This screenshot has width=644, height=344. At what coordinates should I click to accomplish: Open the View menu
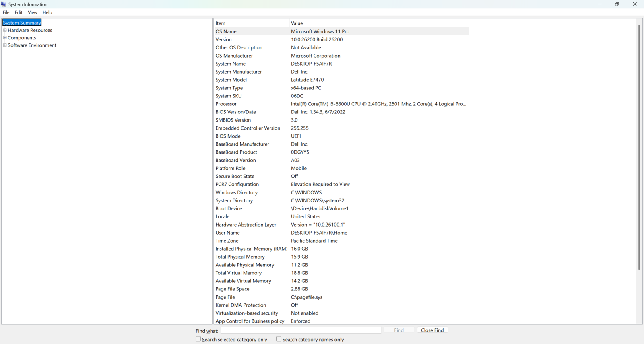point(32,12)
